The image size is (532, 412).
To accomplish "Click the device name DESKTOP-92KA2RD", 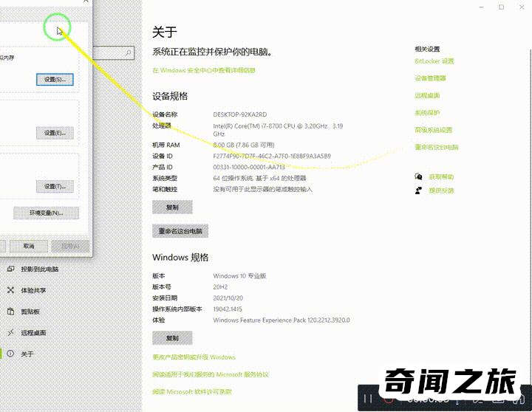I will tap(240, 114).
